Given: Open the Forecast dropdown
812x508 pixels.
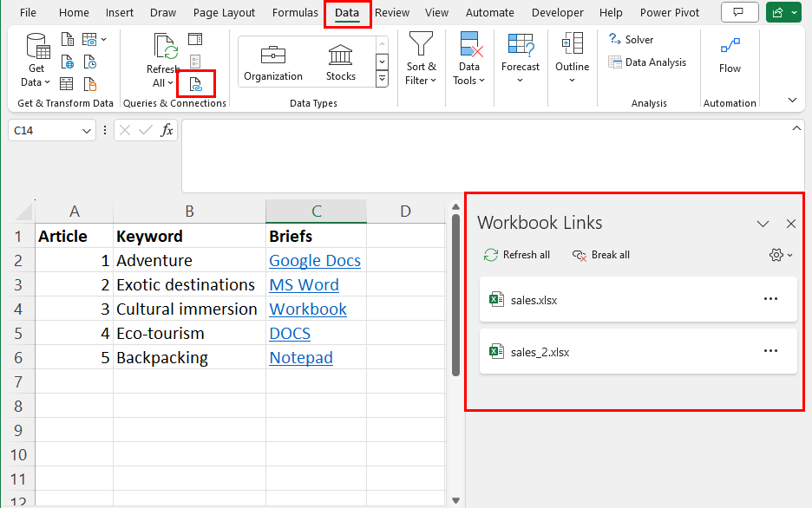Looking at the screenshot, I should point(521,58).
